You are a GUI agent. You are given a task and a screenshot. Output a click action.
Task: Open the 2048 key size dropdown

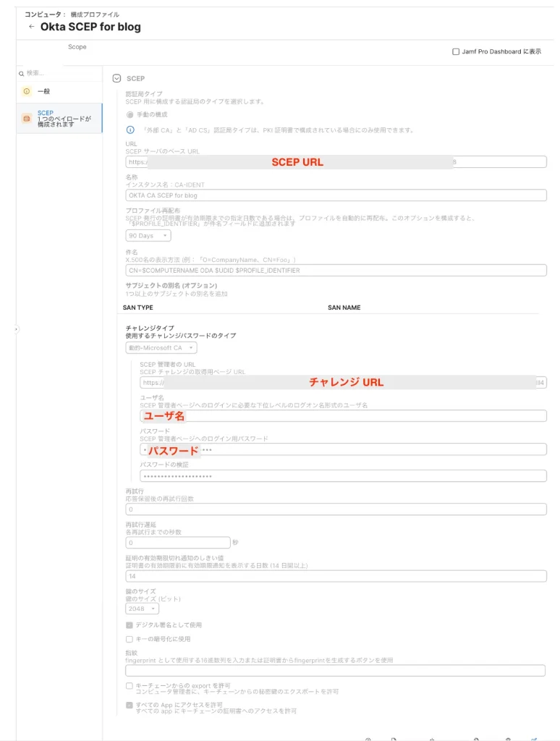143,609
